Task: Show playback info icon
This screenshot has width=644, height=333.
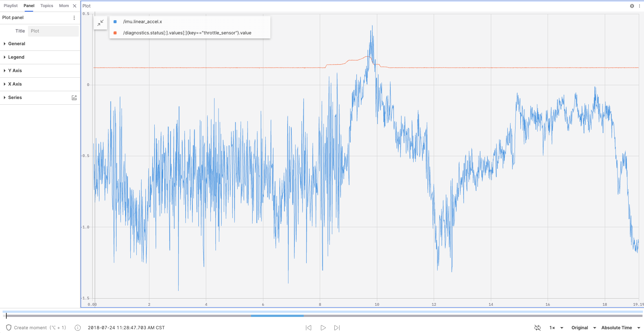Action: pos(78,328)
